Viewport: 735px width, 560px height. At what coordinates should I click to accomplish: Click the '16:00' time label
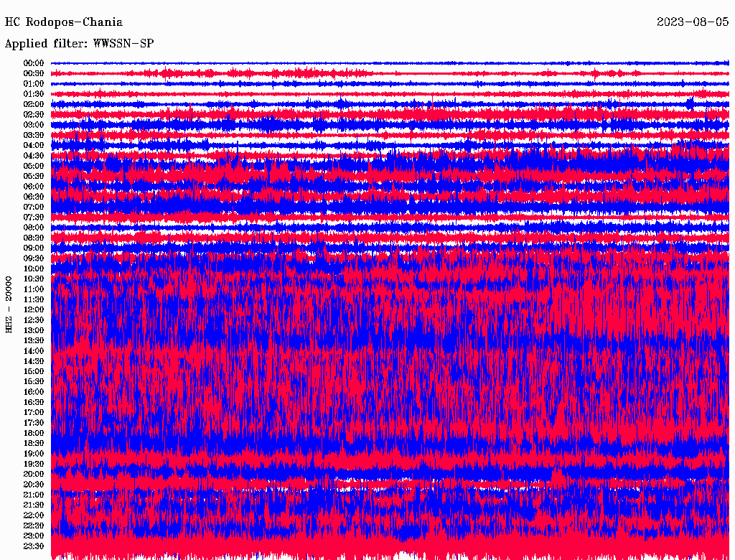point(34,391)
